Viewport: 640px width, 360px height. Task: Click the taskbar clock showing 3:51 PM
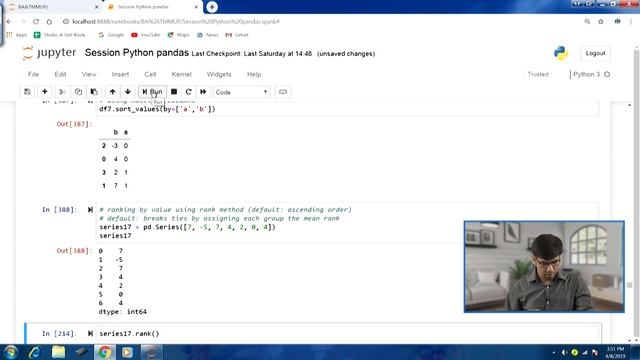tap(616, 352)
